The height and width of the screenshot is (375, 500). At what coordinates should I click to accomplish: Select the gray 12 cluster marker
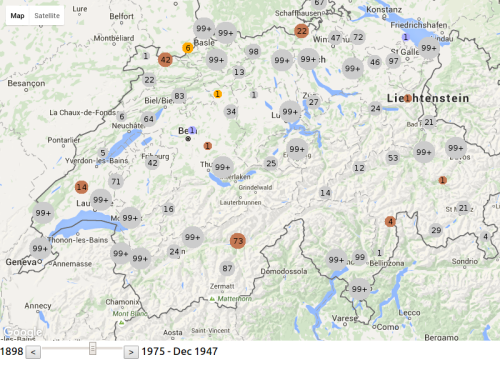click(359, 168)
